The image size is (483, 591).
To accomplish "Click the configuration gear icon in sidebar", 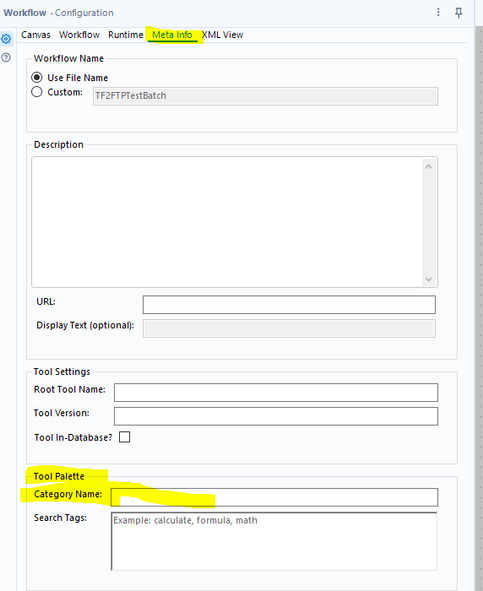I will [6, 39].
